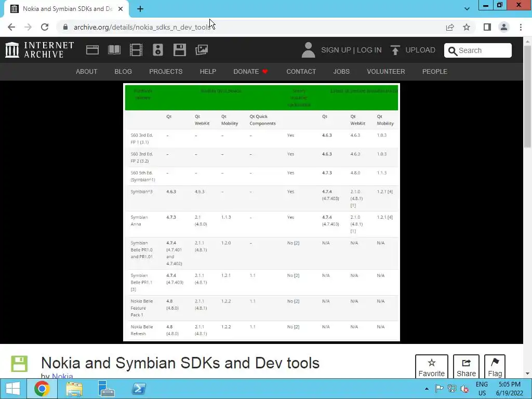This screenshot has height=399, width=532.
Task: Launch PowerShell from the taskbar
Action: 139,389
